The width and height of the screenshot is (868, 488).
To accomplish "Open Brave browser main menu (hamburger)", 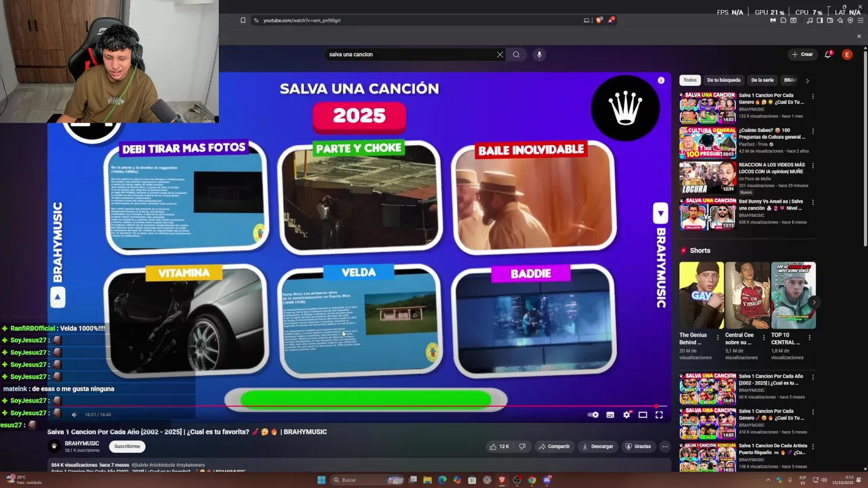I will coord(860,20).
